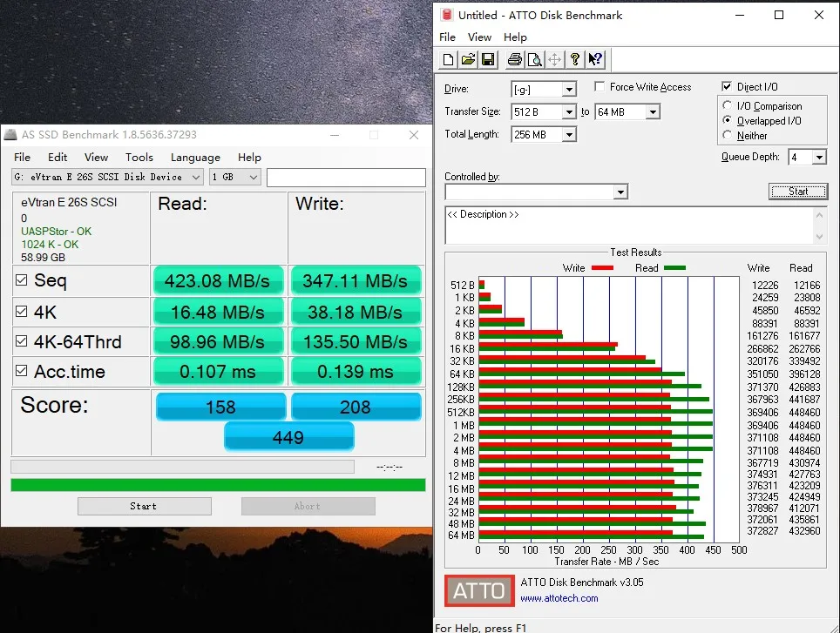Screen dimensions: 840x633
Task: Toggle the Seq test checkbox in AS SSD
Action: [x=22, y=279]
